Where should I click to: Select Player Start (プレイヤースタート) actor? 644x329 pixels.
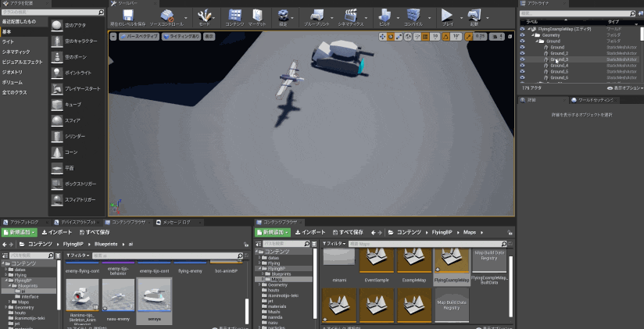[x=75, y=89]
